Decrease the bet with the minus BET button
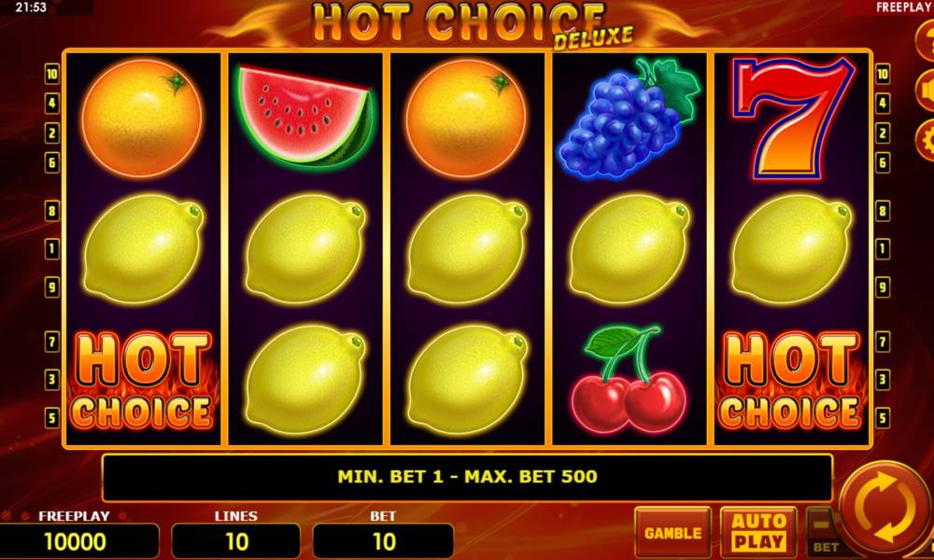 [825, 533]
